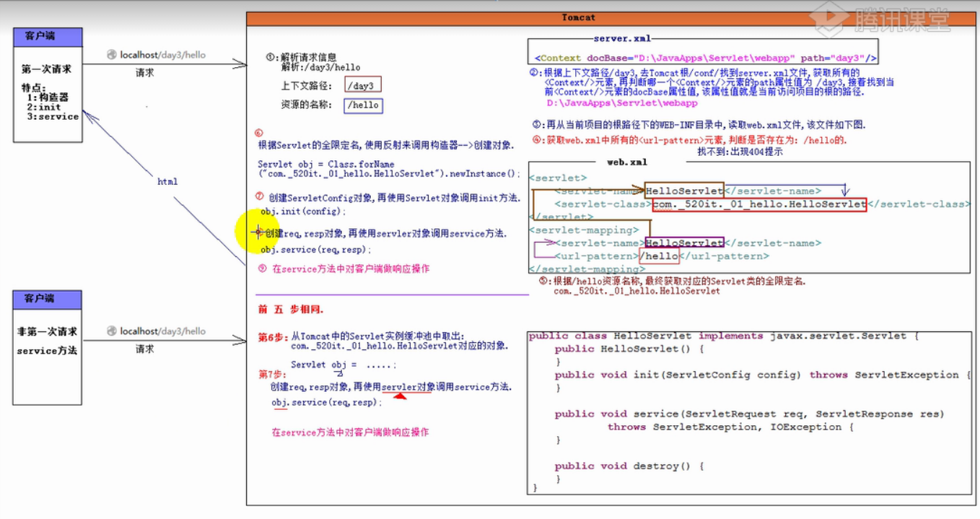Click the ".newInstance();" code line
This screenshot has height=519, width=980.
(x=388, y=174)
